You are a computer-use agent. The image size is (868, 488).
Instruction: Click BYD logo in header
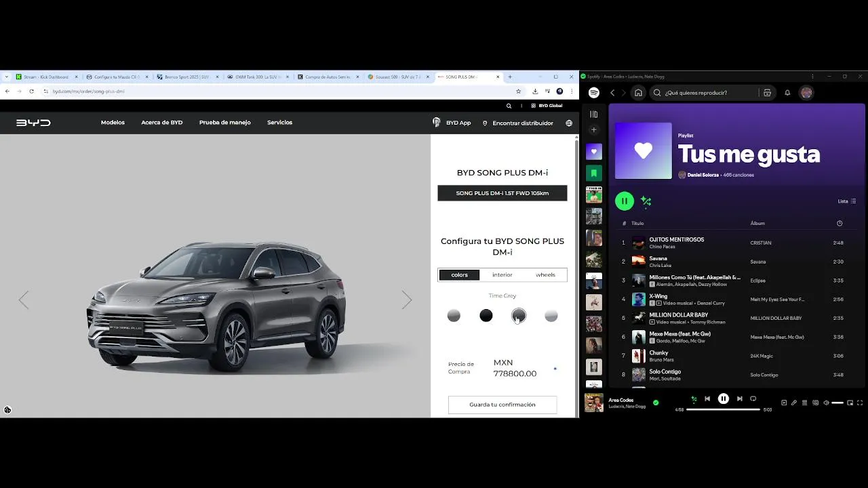click(x=33, y=123)
